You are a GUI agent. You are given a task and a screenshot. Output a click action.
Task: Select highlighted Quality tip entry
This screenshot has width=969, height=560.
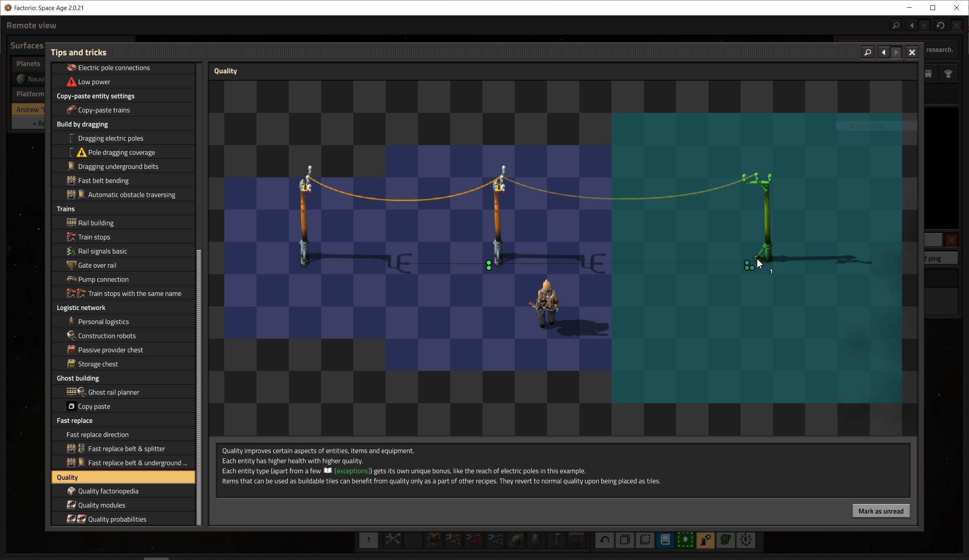click(123, 477)
